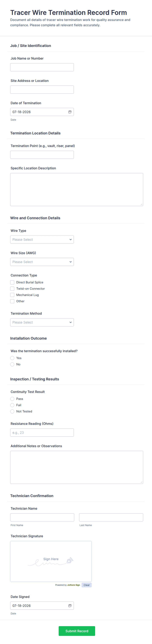Open the Jotform Sign link
This screenshot has height=644, width=152.
coord(74,585)
